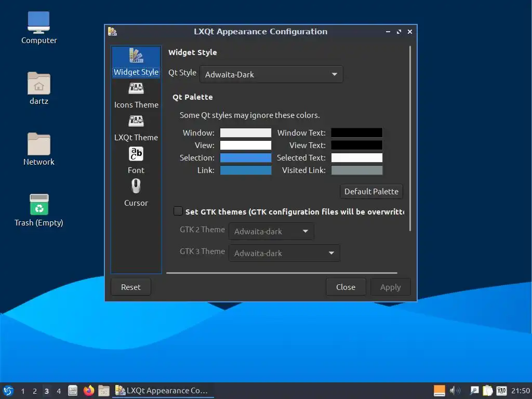Open the Icons Theme section
This screenshot has height=399, width=532.
click(x=136, y=96)
